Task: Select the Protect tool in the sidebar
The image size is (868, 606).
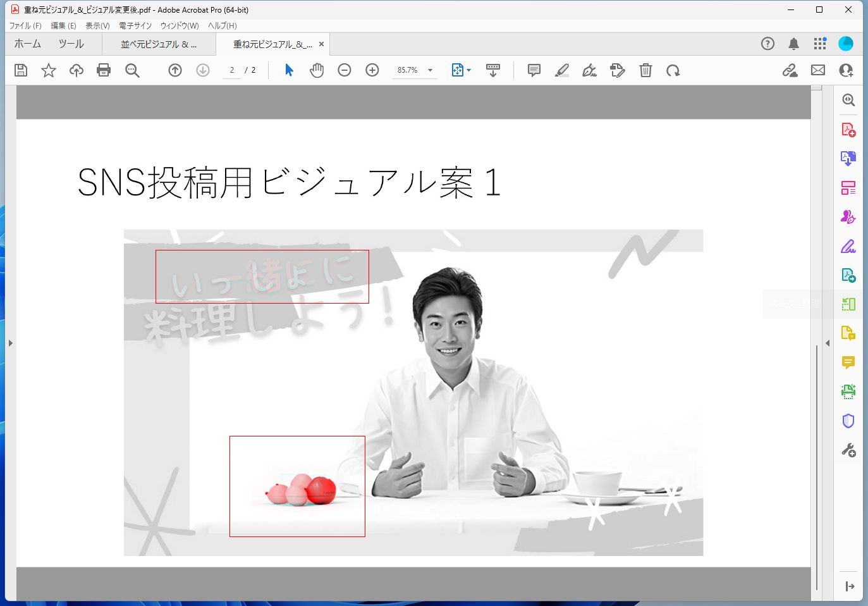Action: [848, 421]
